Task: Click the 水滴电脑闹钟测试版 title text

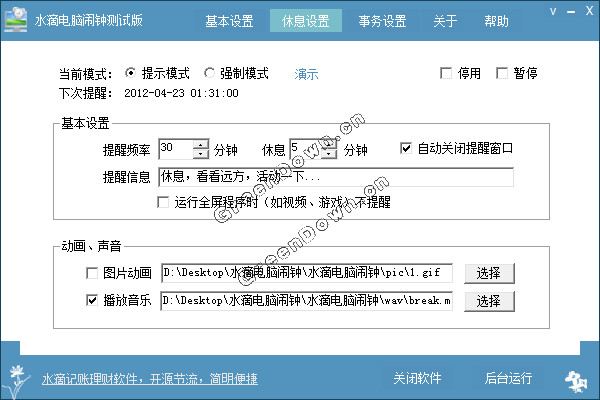Action: click(89, 20)
